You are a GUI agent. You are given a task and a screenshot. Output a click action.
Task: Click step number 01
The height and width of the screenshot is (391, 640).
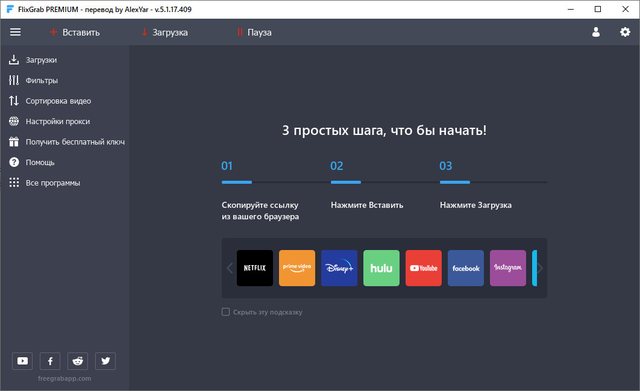tap(227, 166)
